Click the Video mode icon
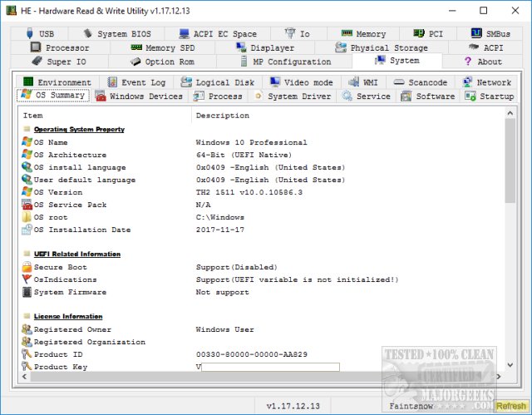Viewport: 532px width, 415px height. point(274,82)
